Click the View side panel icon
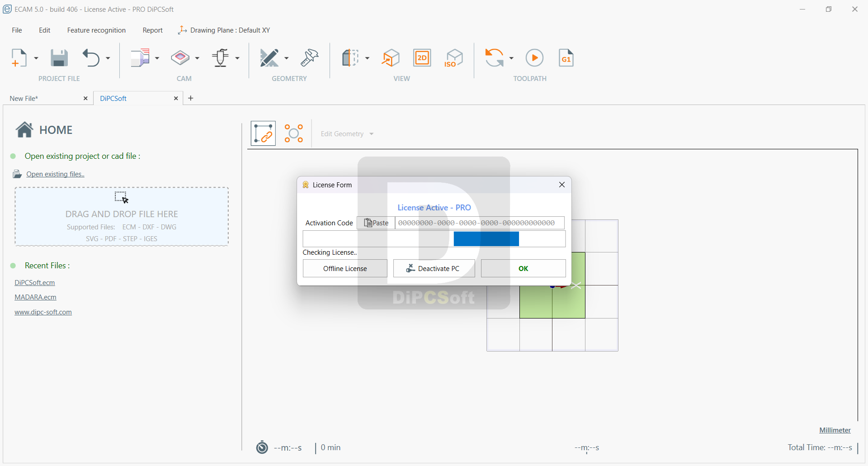Screen dimensions: 868x466 point(350,58)
